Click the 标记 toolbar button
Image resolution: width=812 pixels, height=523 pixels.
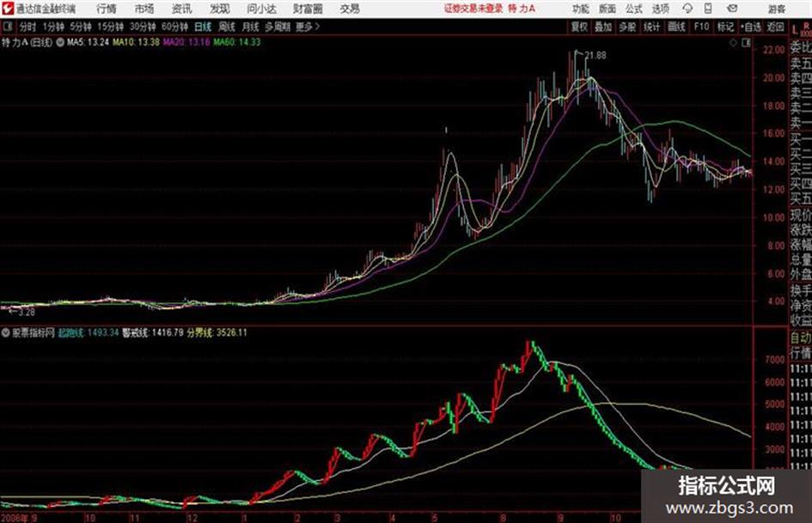coord(725,27)
